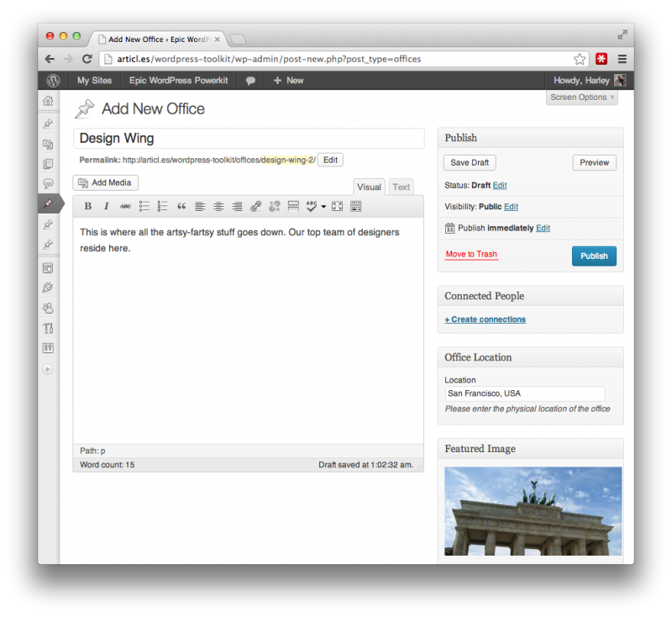
Task: Align text right in editor
Action: click(x=237, y=206)
